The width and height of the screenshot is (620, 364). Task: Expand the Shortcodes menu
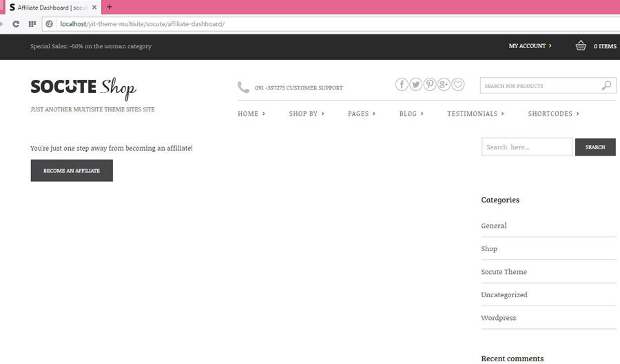(x=554, y=114)
